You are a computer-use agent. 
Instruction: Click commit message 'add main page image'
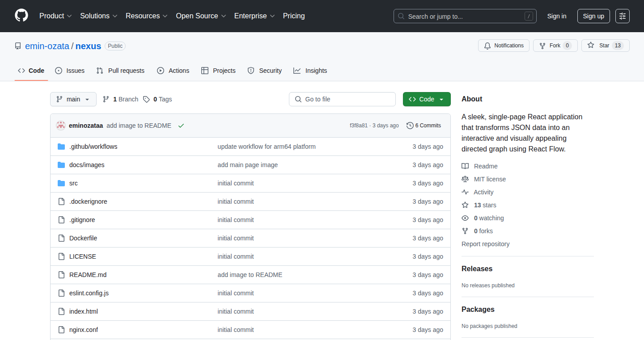(248, 165)
